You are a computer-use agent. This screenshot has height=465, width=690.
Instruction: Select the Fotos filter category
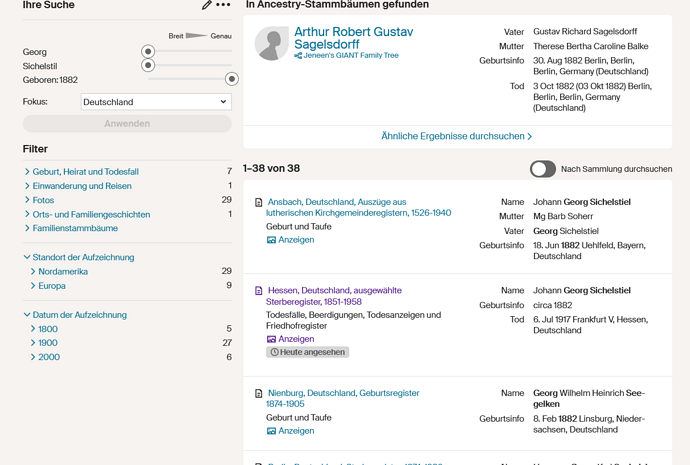click(43, 200)
